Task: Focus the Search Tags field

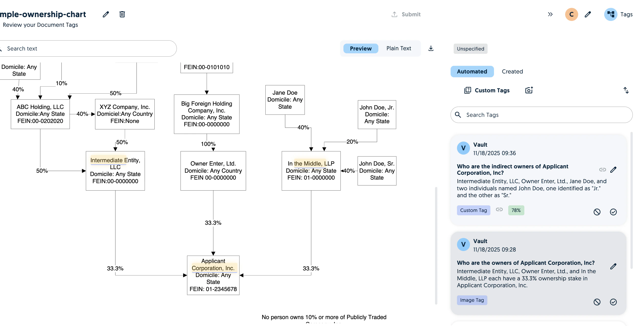Action: 541,115
